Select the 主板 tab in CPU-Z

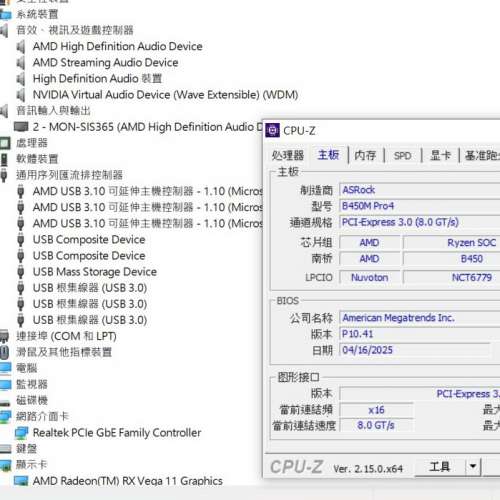(328, 155)
